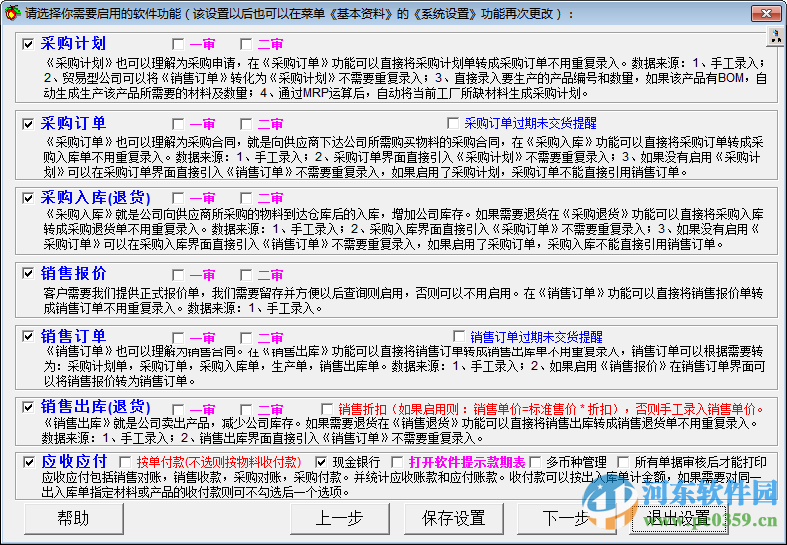Click 退出设置 to exit setup
This screenshot has height=545, width=787.
[x=679, y=518]
